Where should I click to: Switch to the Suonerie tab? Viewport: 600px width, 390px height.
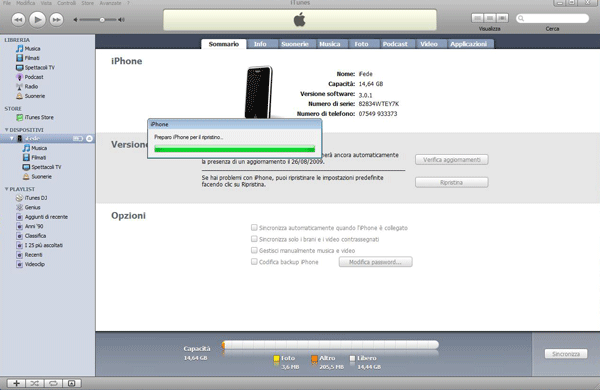295,44
